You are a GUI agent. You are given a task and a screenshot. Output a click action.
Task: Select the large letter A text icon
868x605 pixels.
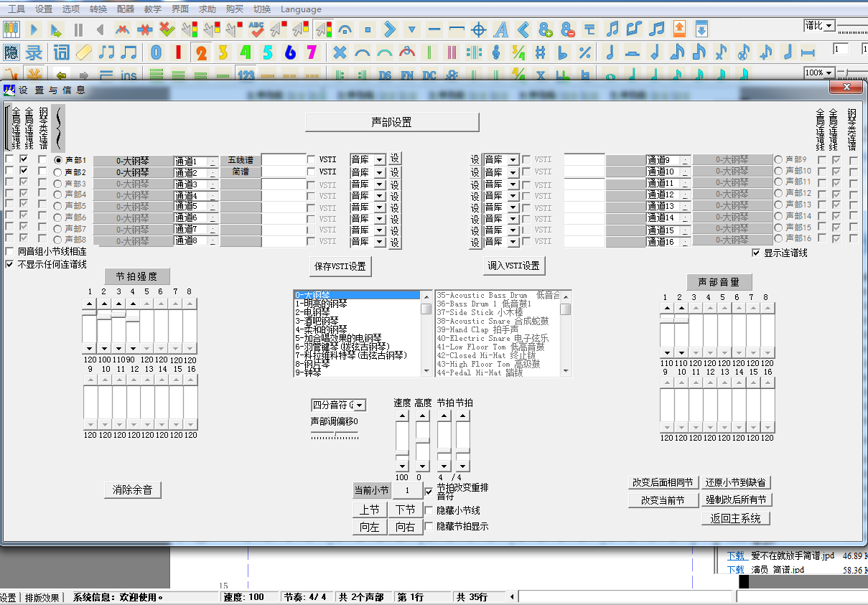pos(501,30)
